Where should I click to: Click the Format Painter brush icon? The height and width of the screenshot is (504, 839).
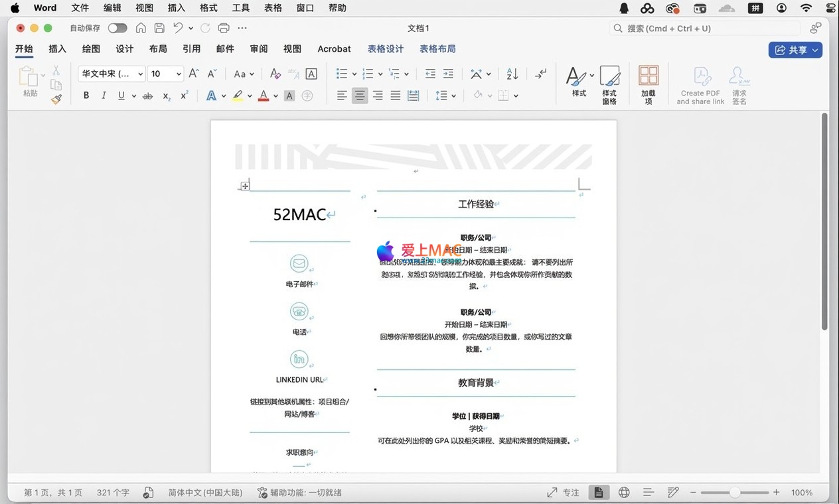56,99
